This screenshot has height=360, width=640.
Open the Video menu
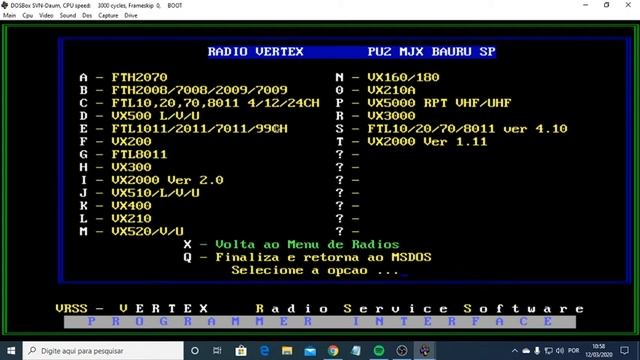[x=46, y=16]
